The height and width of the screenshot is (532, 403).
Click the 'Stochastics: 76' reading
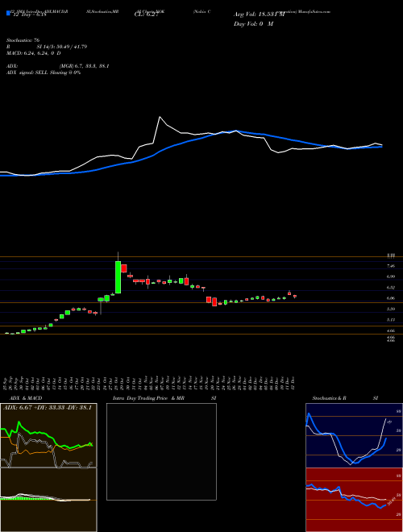[x=23, y=40]
